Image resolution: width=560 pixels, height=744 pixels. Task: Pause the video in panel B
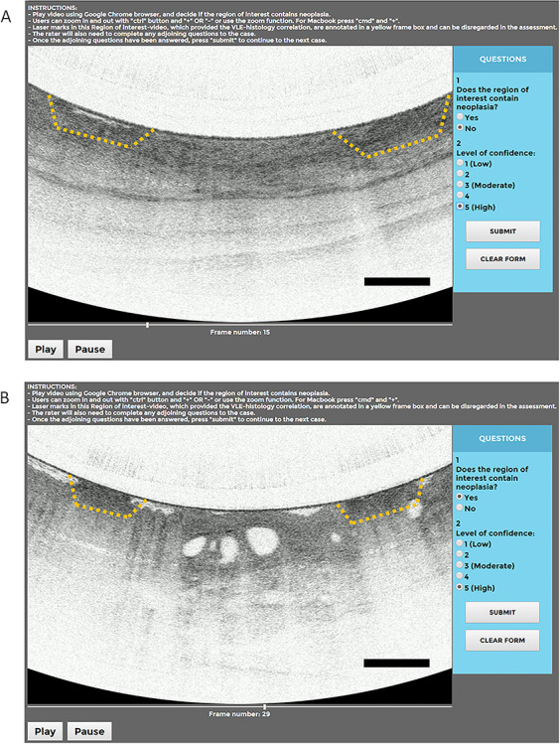point(89,731)
